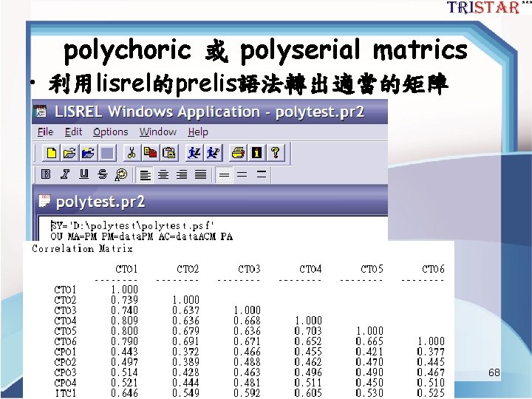This screenshot has width=532, height=399.
Task: Select the Cut scissors icon
Action: click(132, 153)
